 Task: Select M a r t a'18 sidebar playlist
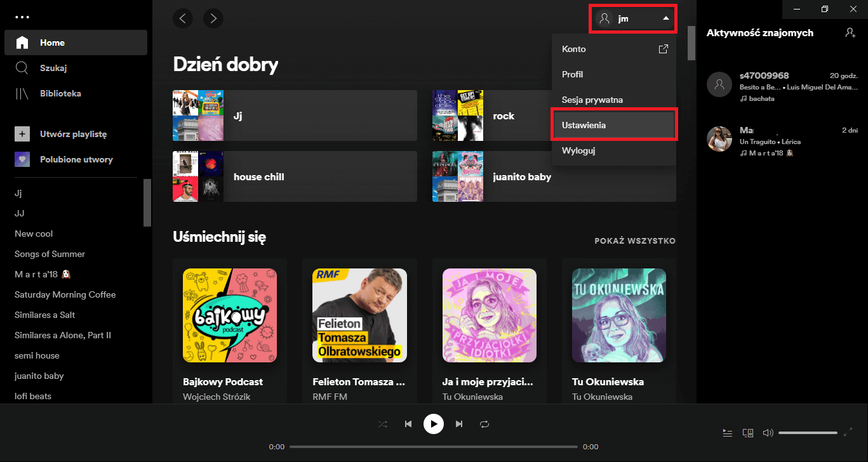[42, 274]
